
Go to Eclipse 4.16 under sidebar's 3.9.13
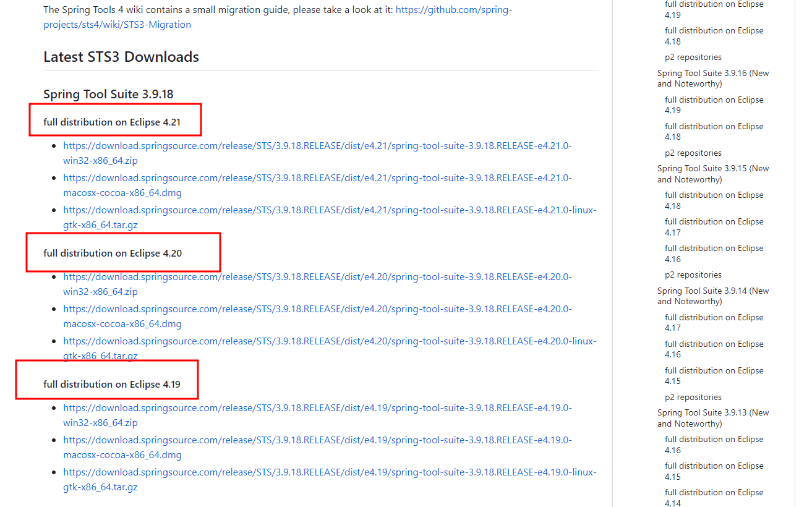(714, 445)
